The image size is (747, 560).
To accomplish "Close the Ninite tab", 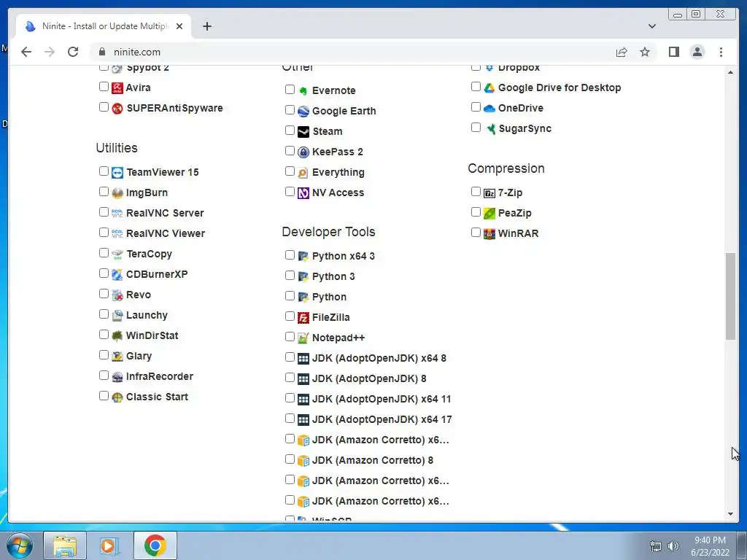I will (179, 26).
